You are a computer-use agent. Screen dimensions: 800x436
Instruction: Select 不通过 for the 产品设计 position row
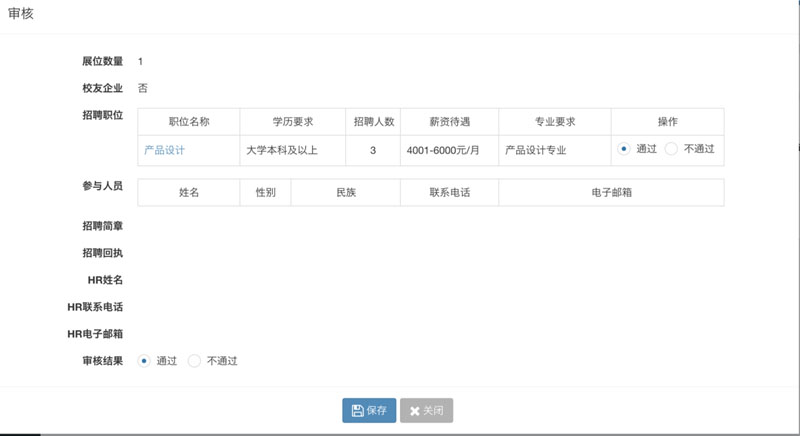[x=671, y=149]
